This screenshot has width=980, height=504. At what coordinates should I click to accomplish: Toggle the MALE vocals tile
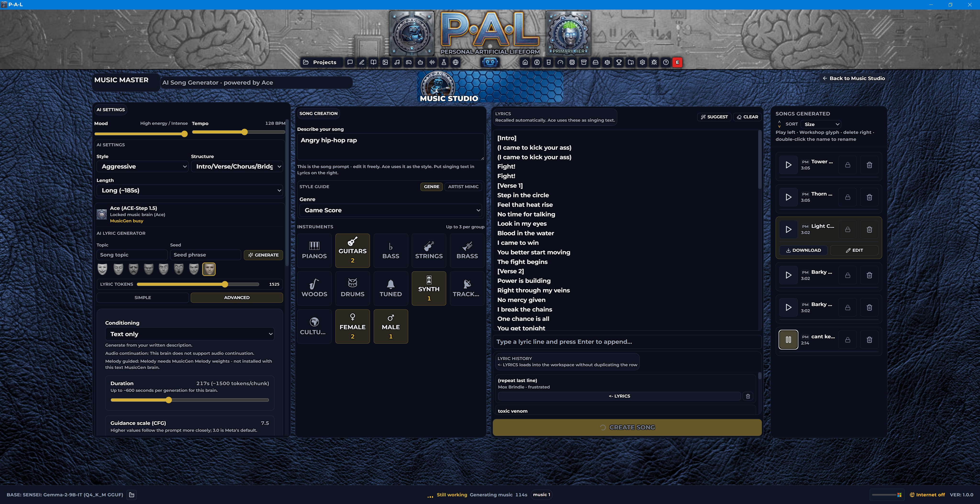point(391,327)
